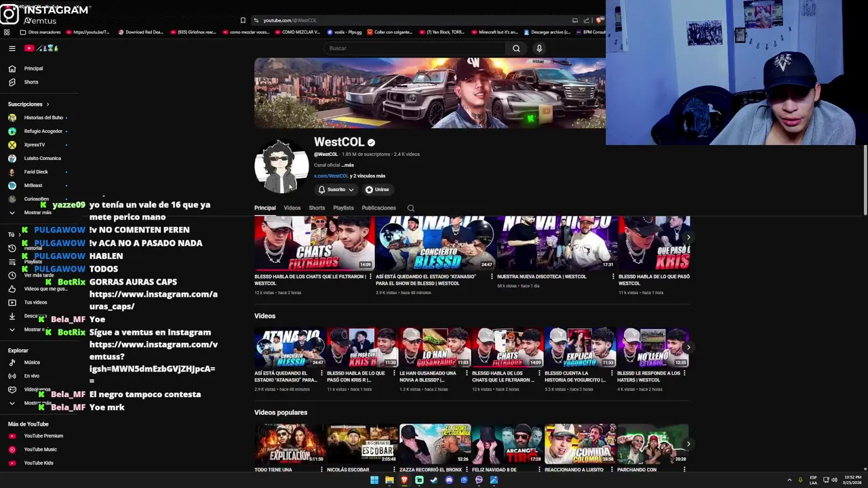Screen dimensions: 868x488
Task: Open Farid Dieck subscription avatar
Action: pyautogui.click(x=12, y=171)
